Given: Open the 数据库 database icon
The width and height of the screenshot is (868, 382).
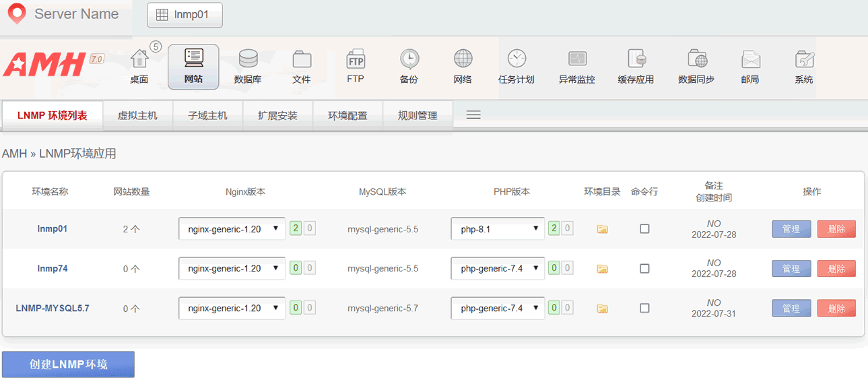Looking at the screenshot, I should pos(248,67).
